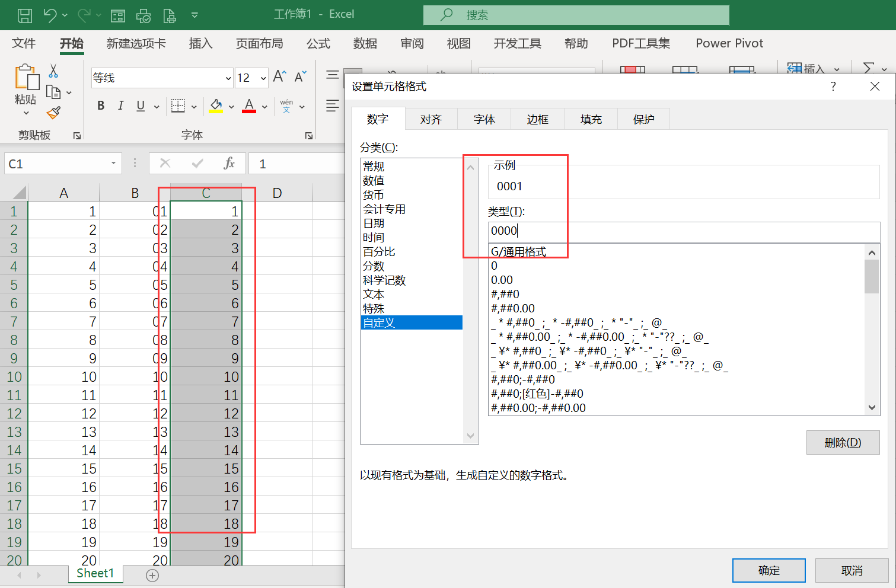
Task: Switch to the 插入 (Insert) ribbon tab
Action: (x=200, y=43)
